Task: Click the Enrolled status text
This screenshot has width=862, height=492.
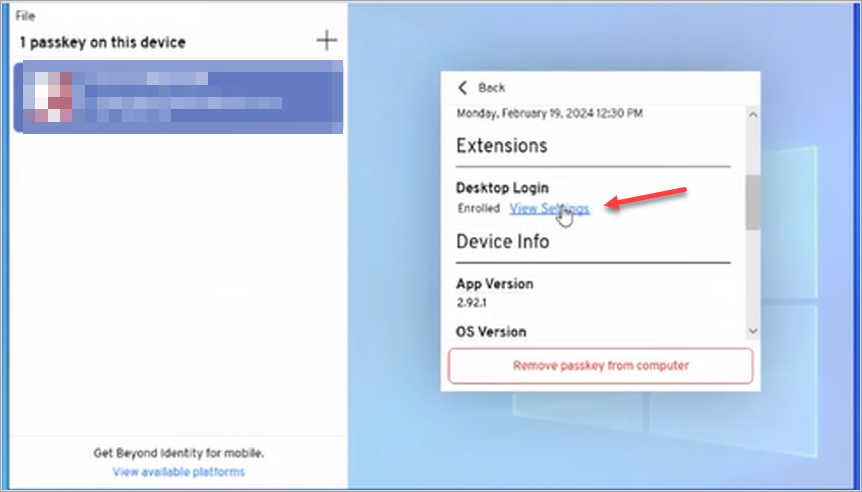Action: coord(480,208)
